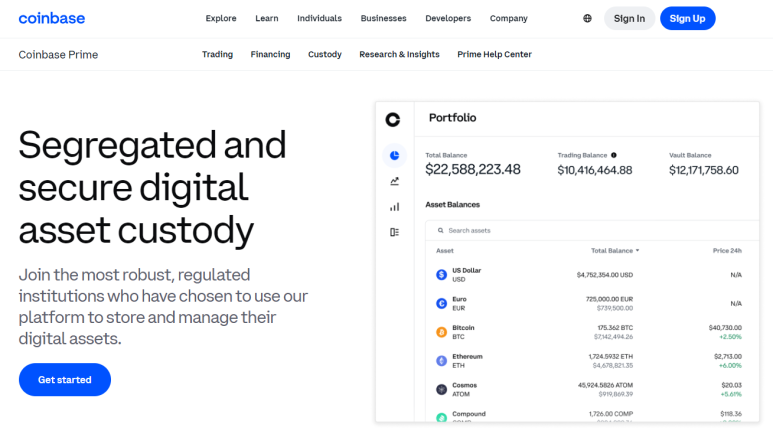Click the US Dollar asset icon
Screen dimensions: 773x447
click(442, 275)
